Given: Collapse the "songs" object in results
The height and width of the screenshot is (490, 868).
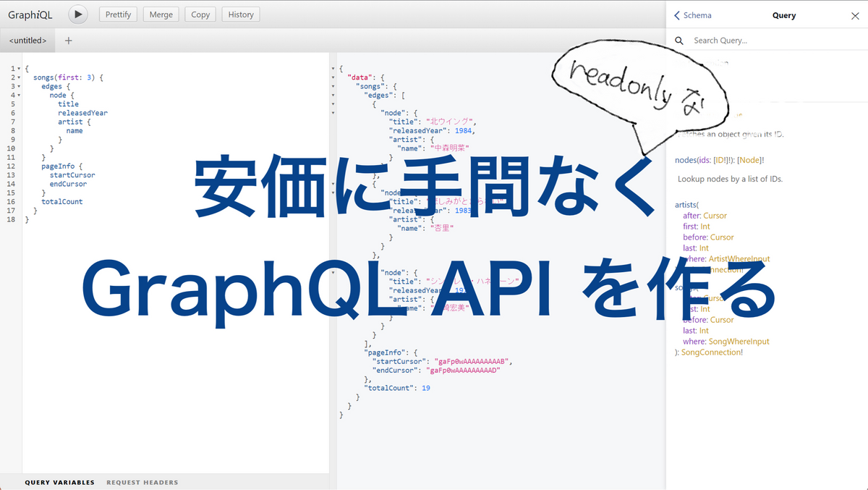Looking at the screenshot, I should point(333,86).
